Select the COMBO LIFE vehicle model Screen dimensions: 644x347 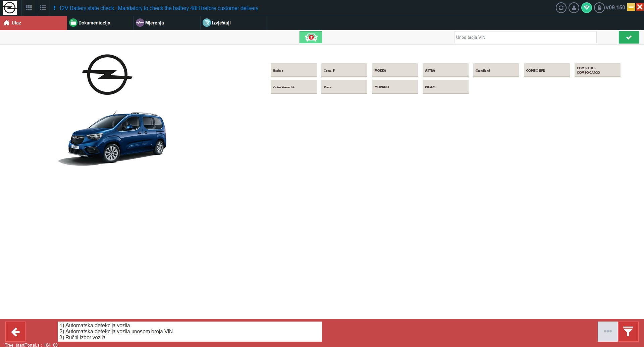tap(547, 70)
